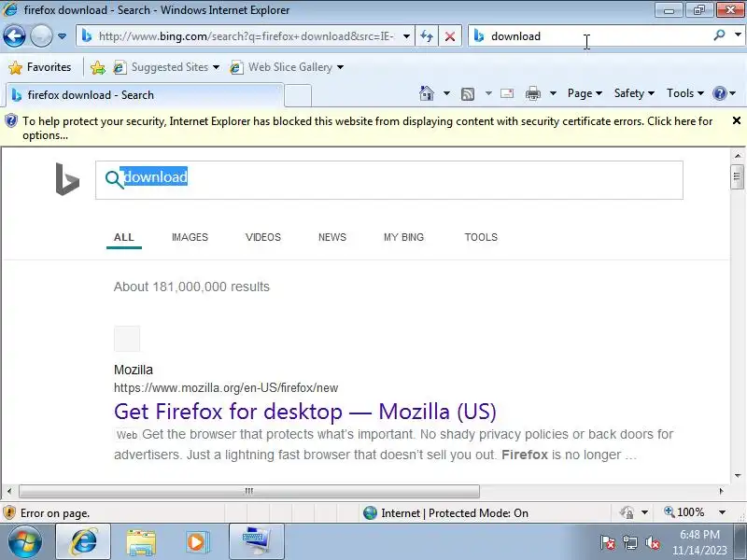Switch to the IMAGES tab

click(x=190, y=237)
